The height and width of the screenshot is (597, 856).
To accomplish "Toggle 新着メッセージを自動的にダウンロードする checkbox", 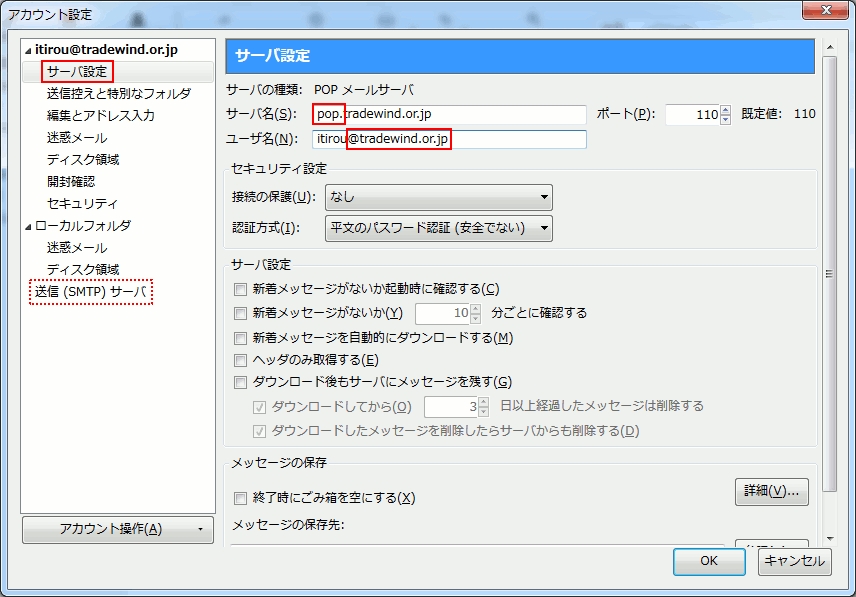I will (240, 338).
